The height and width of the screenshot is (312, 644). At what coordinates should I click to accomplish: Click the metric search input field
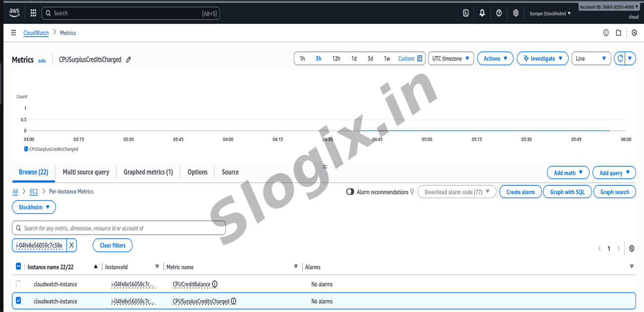[119, 228]
